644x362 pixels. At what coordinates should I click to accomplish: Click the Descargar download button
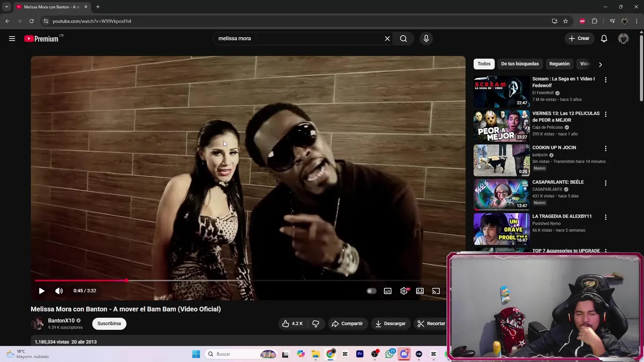click(390, 323)
